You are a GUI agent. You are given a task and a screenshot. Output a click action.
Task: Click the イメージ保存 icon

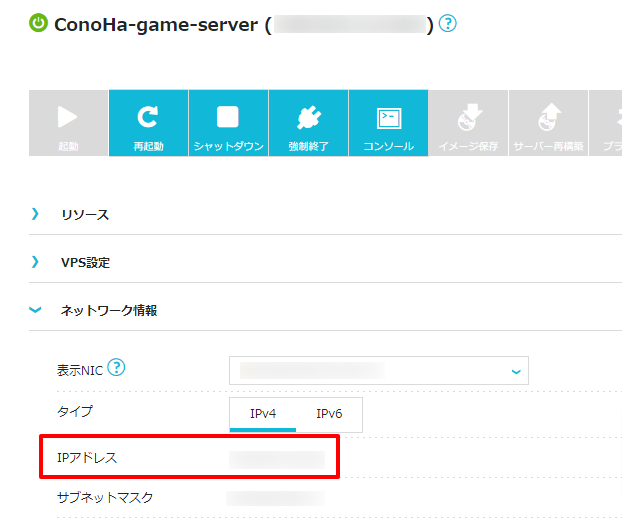click(468, 118)
